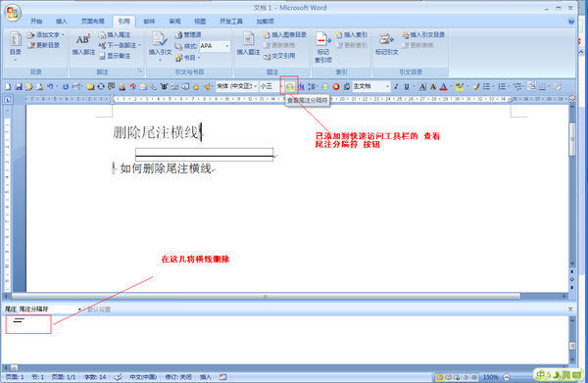Open the 尾注分隔符 notes pane dropdown
588x383 pixels.
point(79,310)
